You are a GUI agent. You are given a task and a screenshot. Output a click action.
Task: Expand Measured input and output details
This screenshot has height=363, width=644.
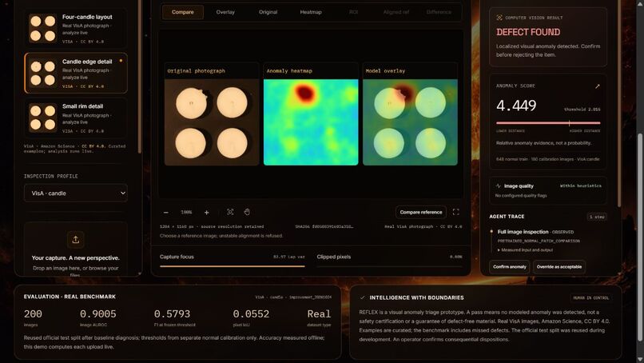click(525, 250)
